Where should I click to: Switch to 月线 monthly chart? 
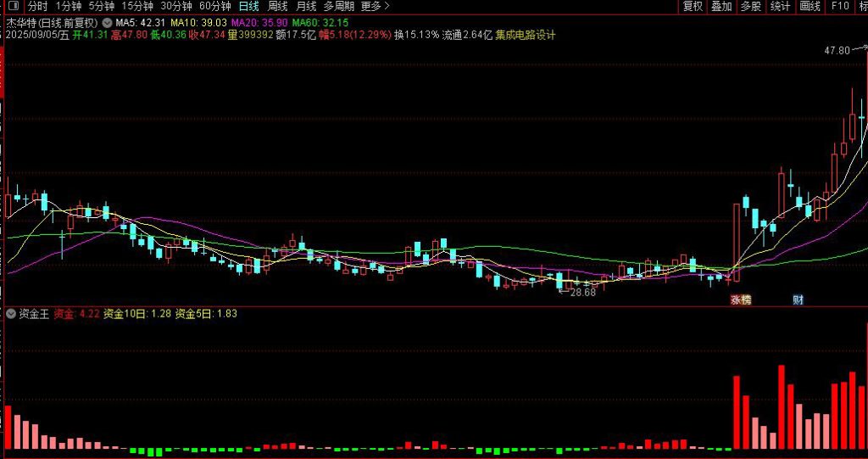[306, 6]
